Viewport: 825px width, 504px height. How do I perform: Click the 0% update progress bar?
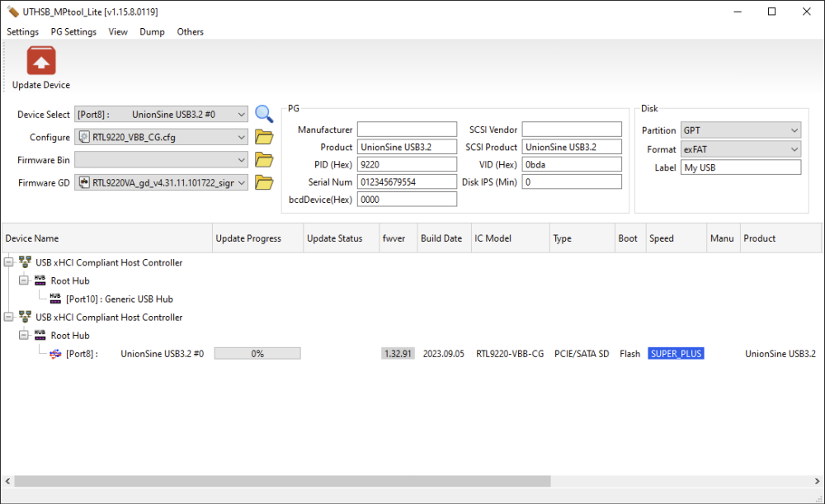click(257, 354)
